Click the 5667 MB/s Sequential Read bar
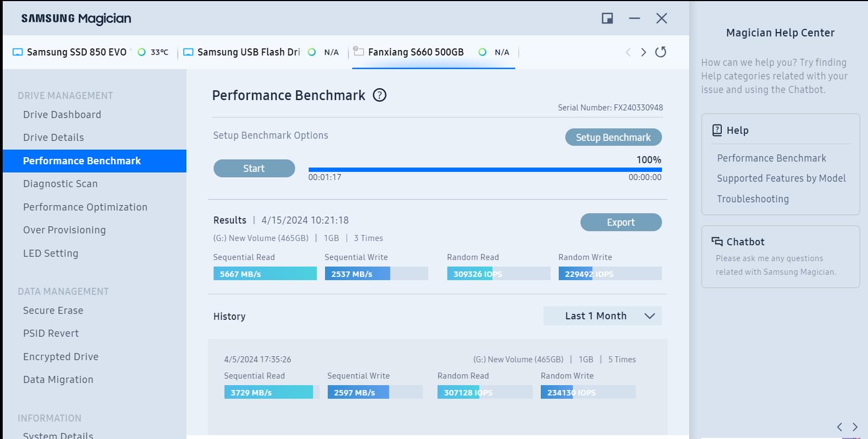Viewport: 868px width, 439px height. [x=265, y=274]
